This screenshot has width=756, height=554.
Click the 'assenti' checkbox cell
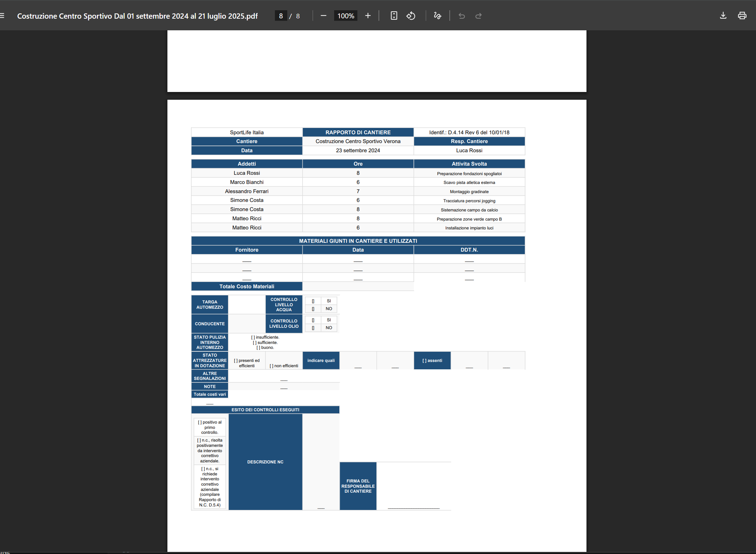[x=432, y=361]
